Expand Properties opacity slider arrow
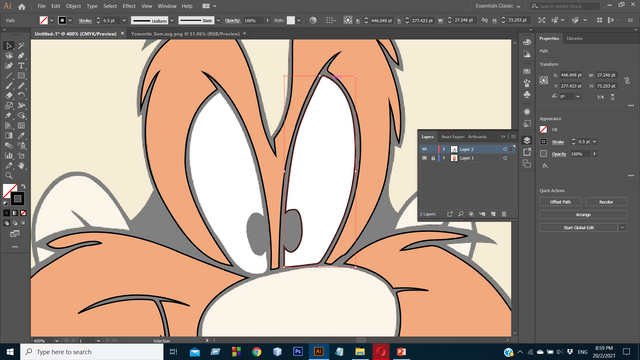The image size is (640, 360). coord(595,154)
